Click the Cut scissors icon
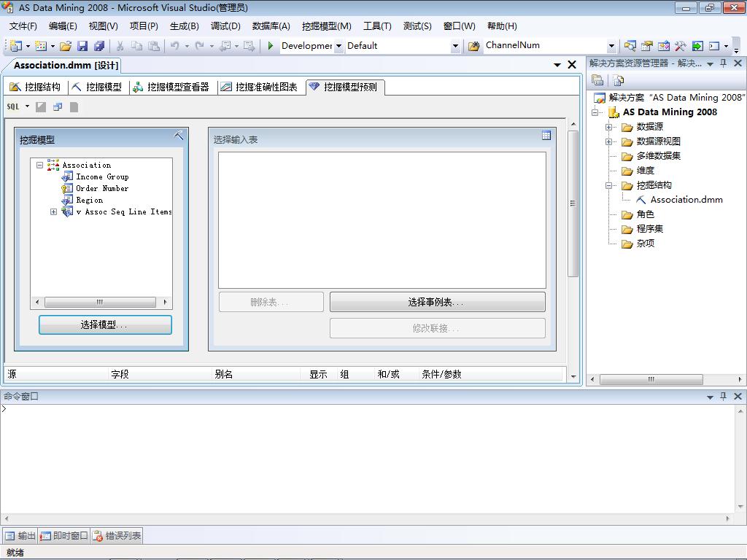Viewport: 747px width, 560px height. coord(120,46)
